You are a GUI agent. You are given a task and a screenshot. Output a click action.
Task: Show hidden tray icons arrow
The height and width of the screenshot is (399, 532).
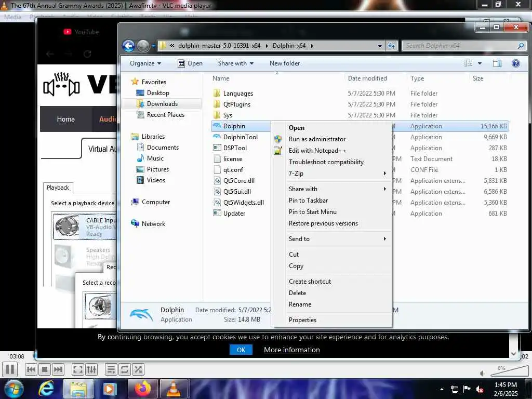(442, 389)
